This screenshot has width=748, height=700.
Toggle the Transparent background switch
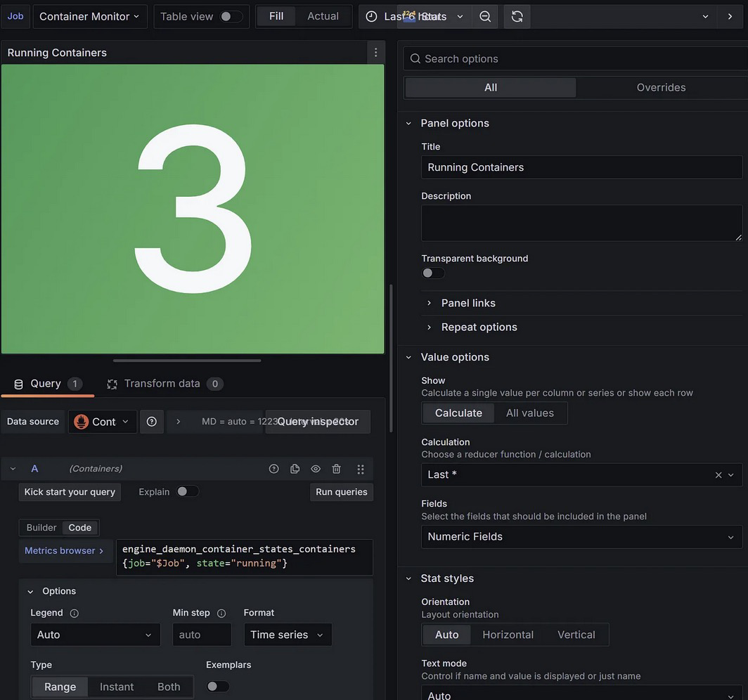(x=433, y=273)
